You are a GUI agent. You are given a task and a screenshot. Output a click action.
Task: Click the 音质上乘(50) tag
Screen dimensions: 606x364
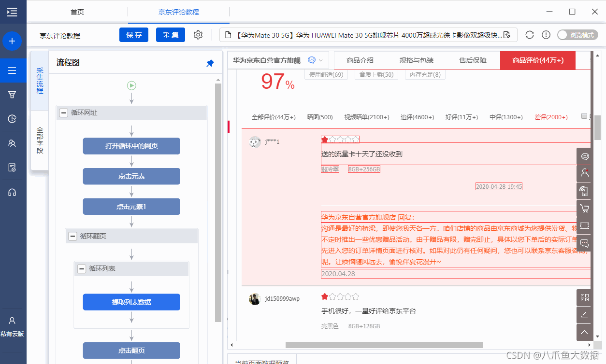coord(376,74)
